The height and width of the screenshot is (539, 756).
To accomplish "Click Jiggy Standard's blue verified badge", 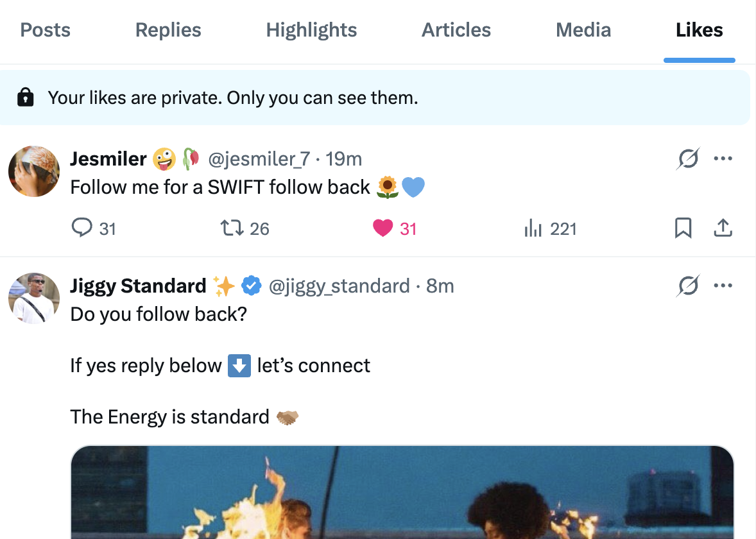I will pyautogui.click(x=252, y=286).
